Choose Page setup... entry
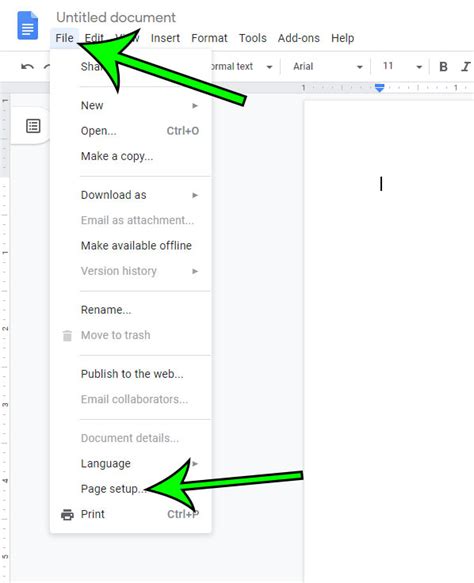474x583 pixels. coord(131,489)
